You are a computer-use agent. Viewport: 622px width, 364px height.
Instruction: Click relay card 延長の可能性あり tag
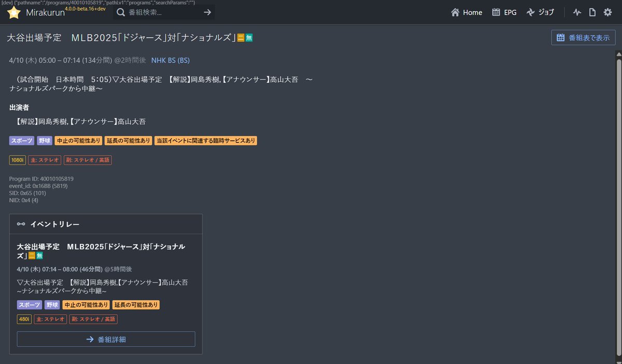[136, 305]
